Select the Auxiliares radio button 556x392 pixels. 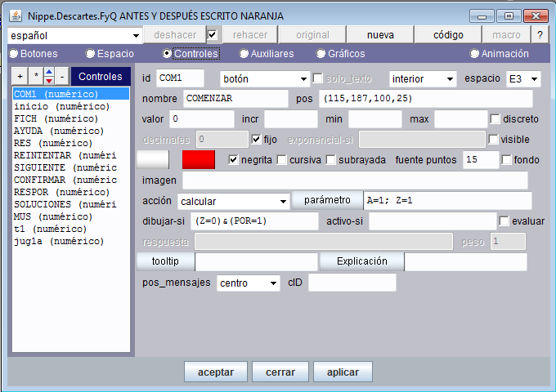(244, 54)
